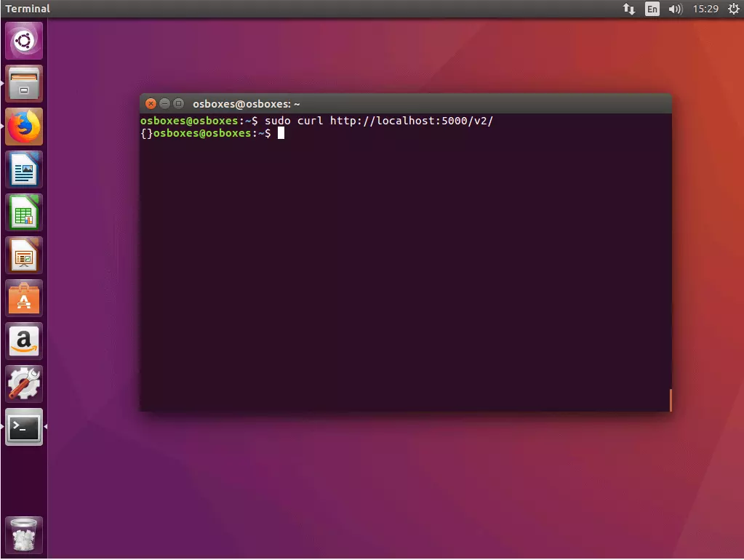Open the Ubuntu Dash search launcher
744x560 pixels.
[24, 41]
